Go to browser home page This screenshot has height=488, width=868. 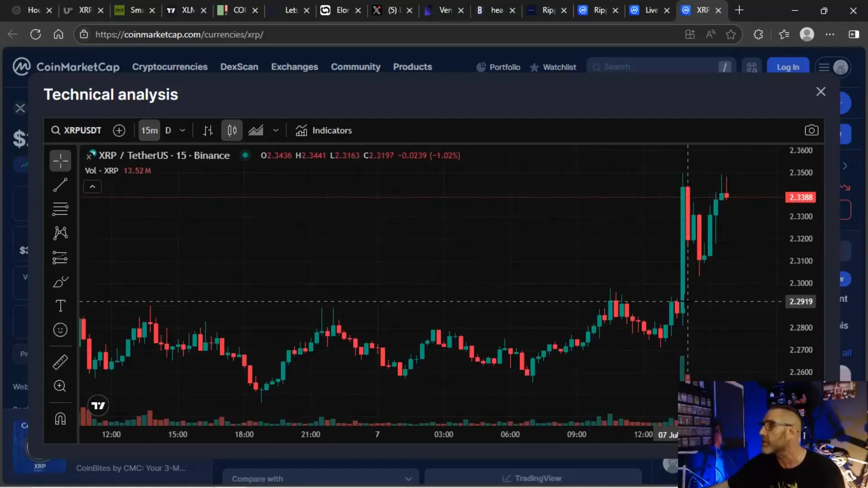point(58,34)
